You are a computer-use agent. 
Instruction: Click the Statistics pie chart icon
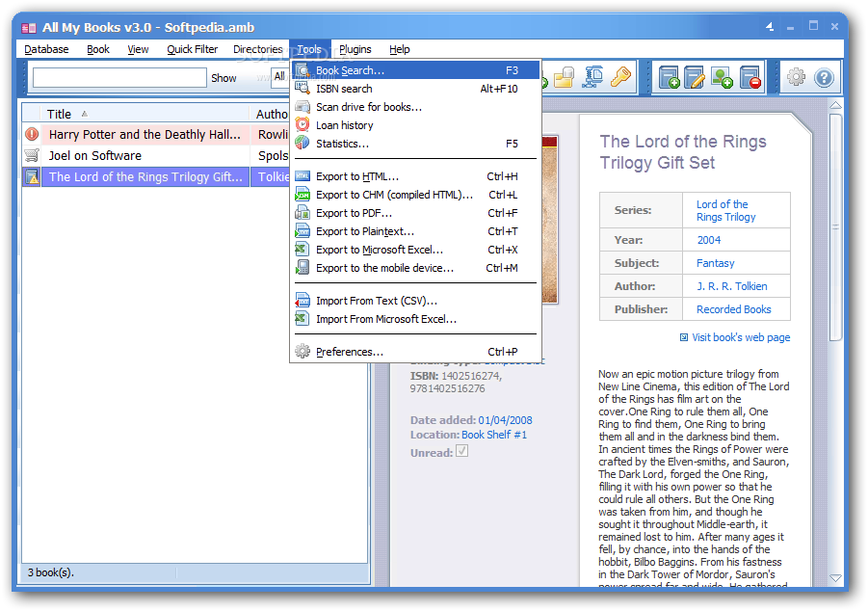click(302, 143)
